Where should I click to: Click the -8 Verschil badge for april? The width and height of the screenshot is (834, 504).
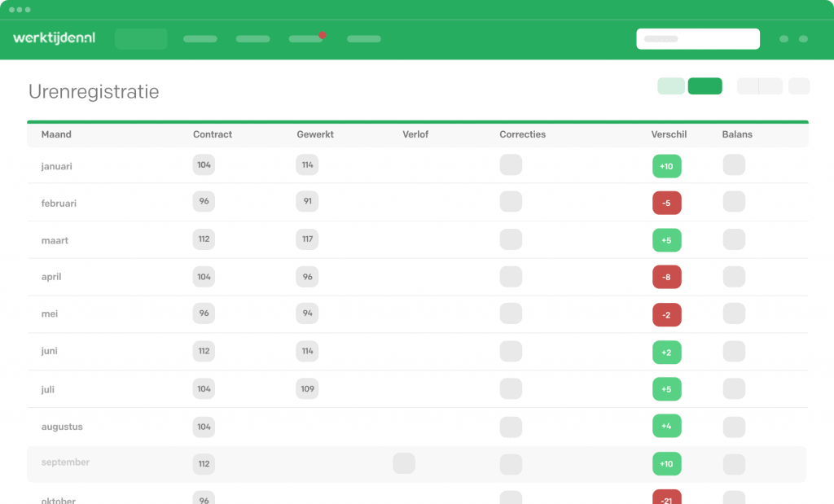click(x=666, y=277)
